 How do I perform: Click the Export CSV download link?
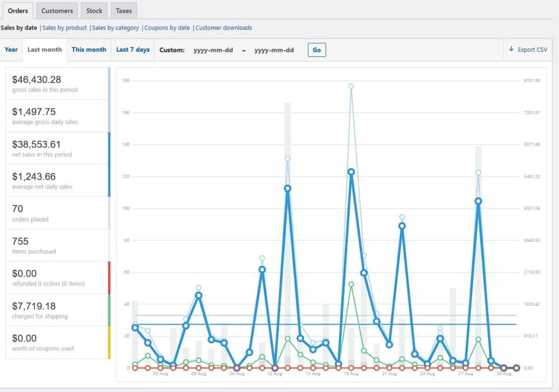[x=528, y=50]
